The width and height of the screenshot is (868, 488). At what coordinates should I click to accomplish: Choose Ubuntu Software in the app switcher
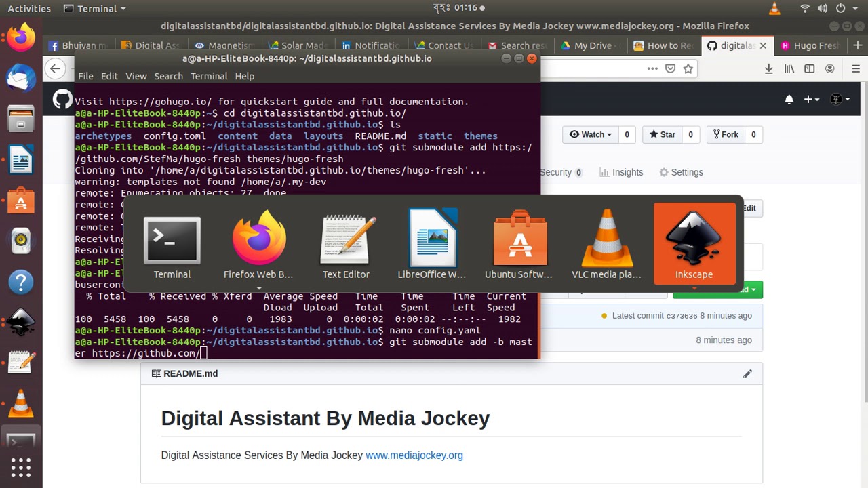tap(519, 243)
